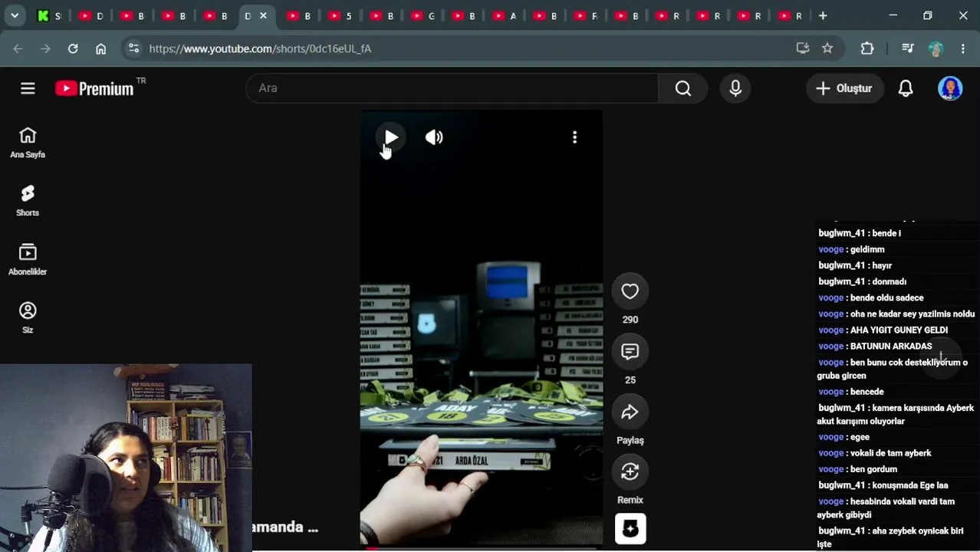
Task: Click the webcam overlay of the streamer
Action: pos(126,458)
